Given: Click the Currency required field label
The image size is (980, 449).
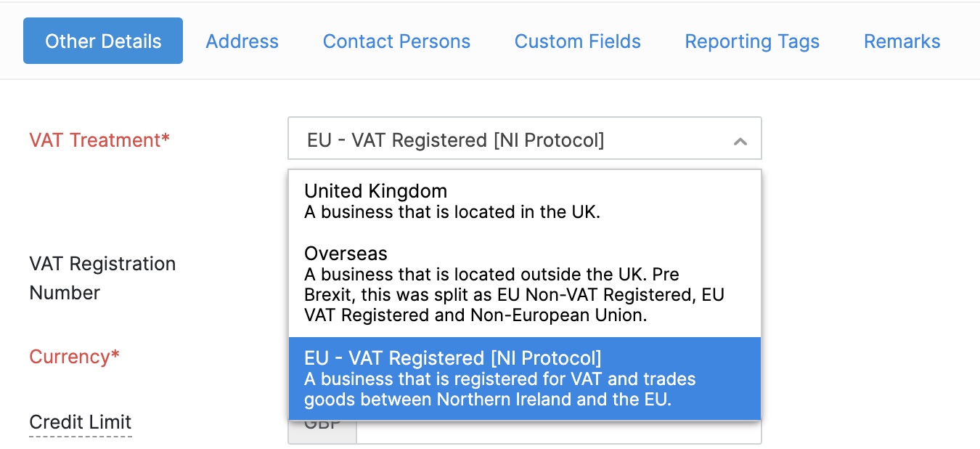Looking at the screenshot, I should tap(74, 356).
